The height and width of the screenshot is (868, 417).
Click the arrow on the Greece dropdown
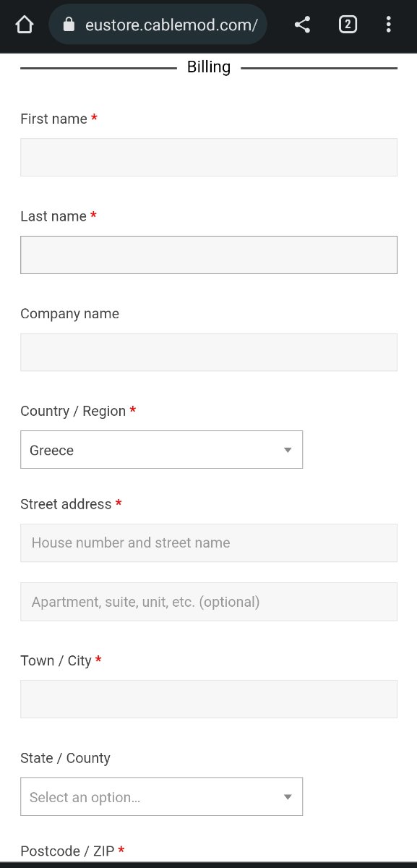[288, 450]
